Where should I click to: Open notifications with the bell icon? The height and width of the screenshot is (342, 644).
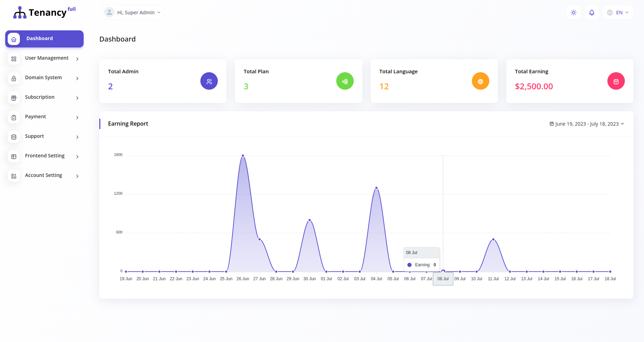click(591, 12)
